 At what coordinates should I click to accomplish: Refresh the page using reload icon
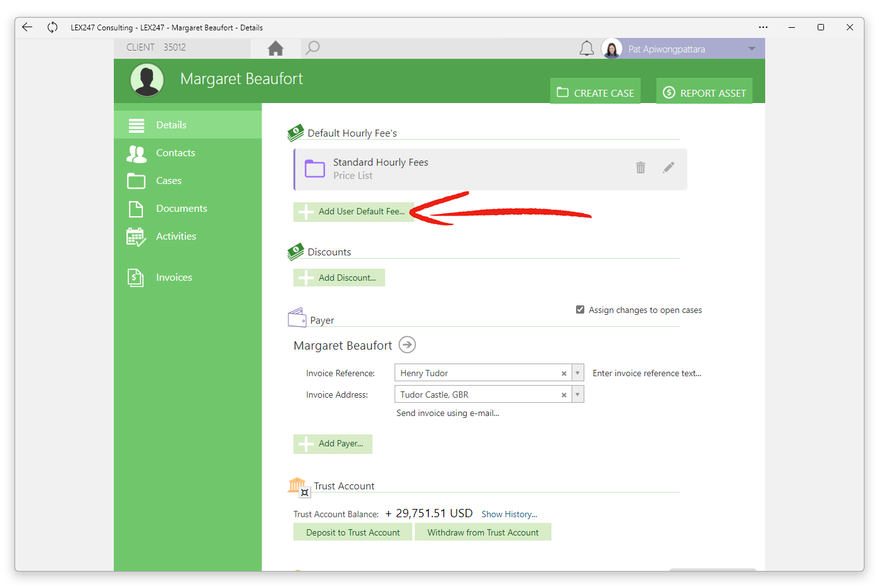52,27
